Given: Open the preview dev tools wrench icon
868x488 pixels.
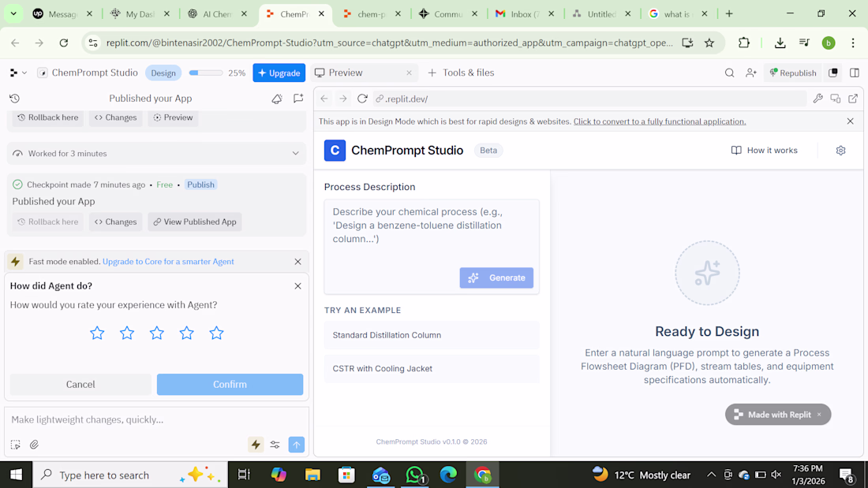Looking at the screenshot, I should tap(817, 99).
